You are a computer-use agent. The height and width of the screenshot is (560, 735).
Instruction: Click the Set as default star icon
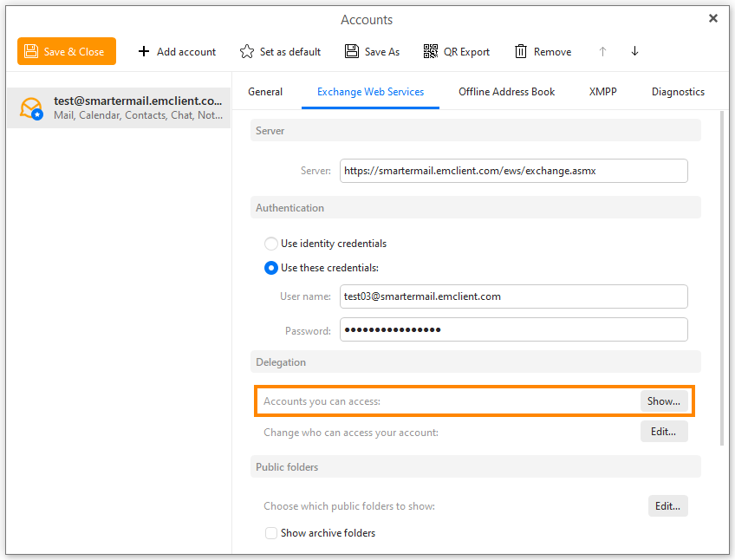click(247, 51)
